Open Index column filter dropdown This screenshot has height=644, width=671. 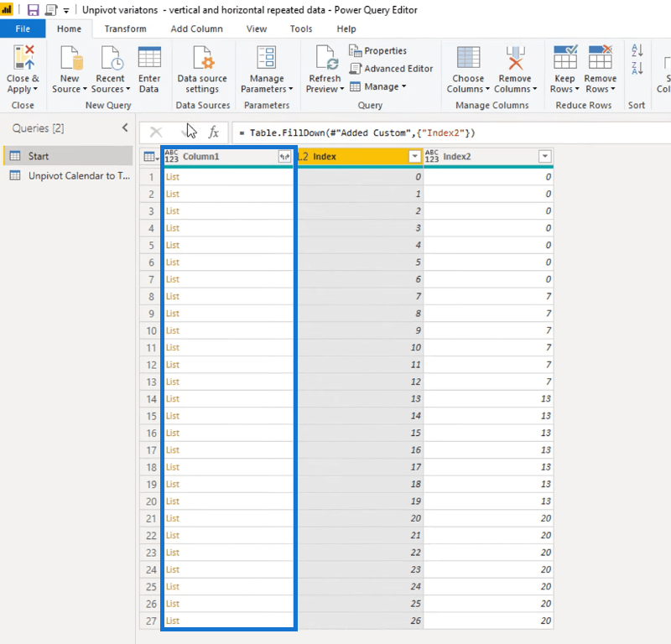click(x=414, y=157)
